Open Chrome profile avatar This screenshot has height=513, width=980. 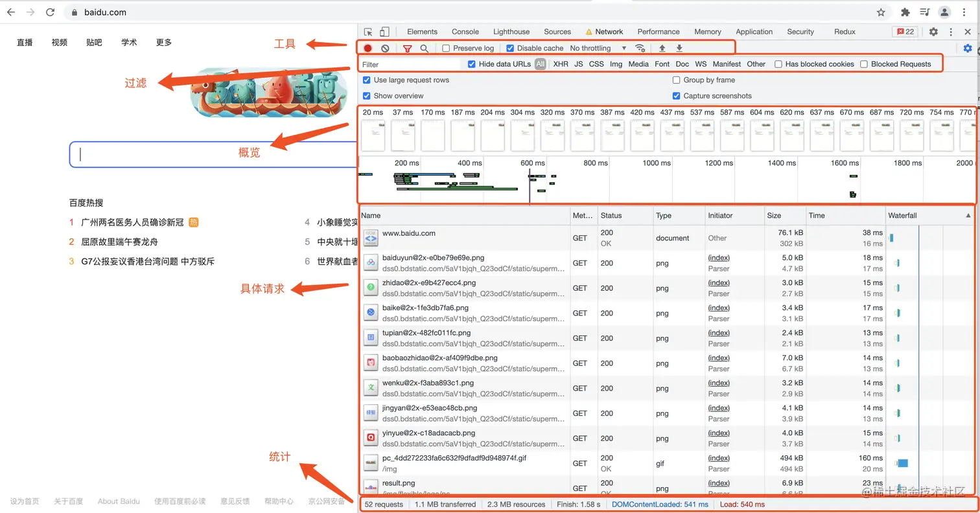[x=944, y=12]
